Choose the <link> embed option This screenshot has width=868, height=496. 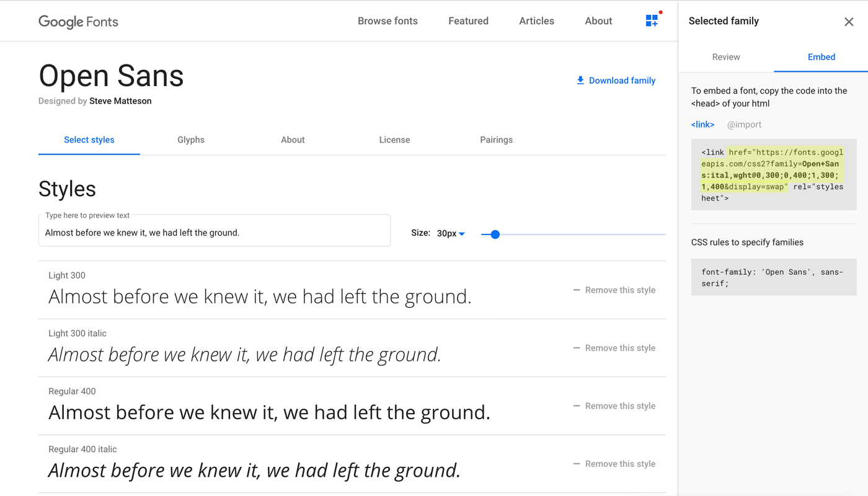coord(702,125)
